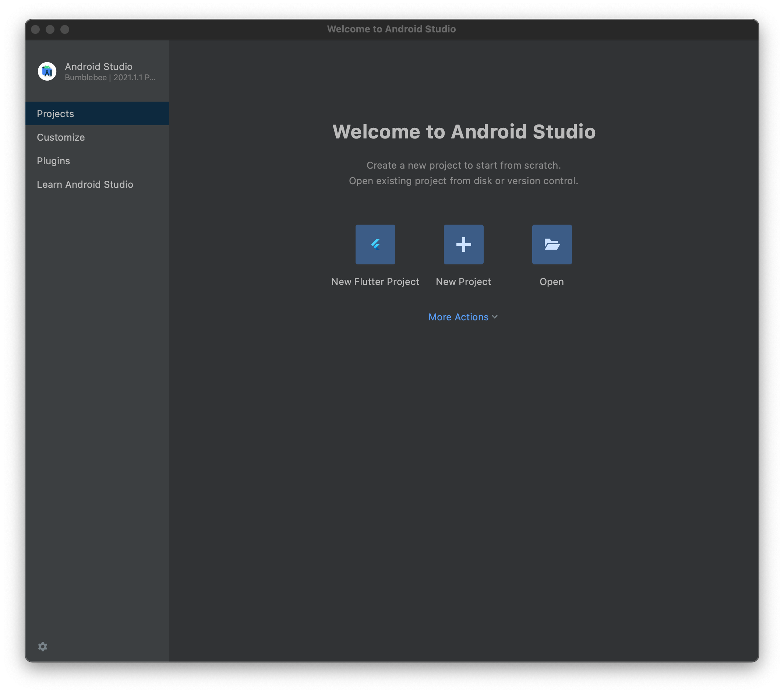Click the green zoom window button
The image size is (784, 693).
coord(65,29)
